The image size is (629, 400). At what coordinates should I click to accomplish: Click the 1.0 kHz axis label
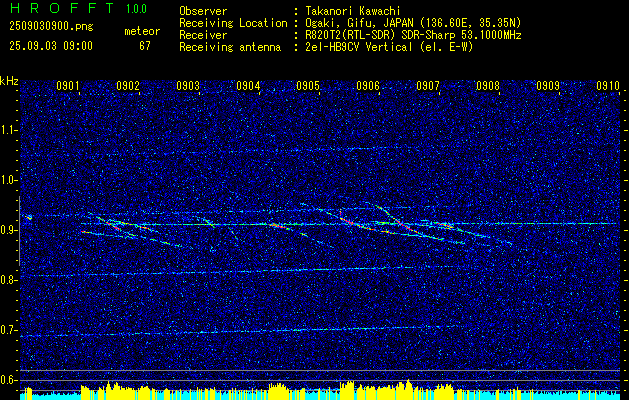(8, 180)
